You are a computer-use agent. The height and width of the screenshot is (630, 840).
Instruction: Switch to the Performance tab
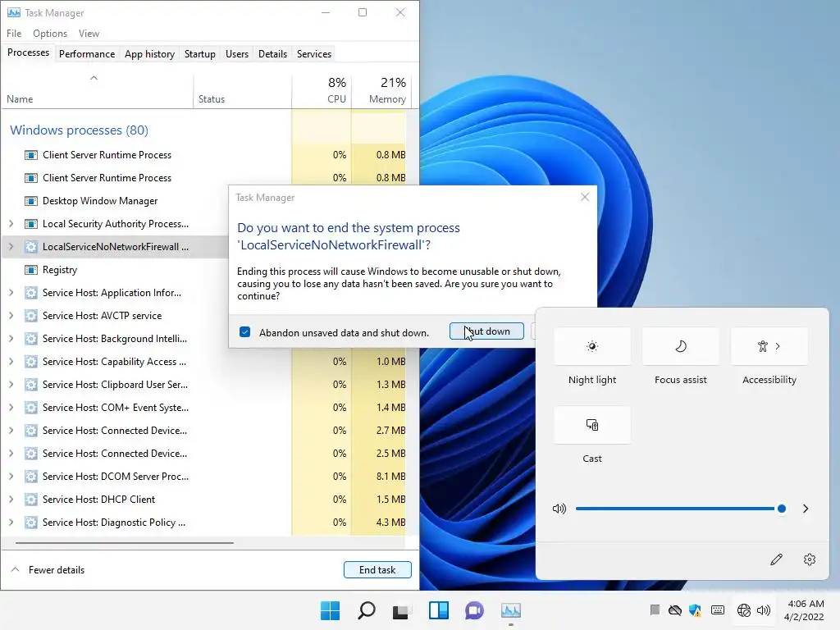click(x=87, y=54)
